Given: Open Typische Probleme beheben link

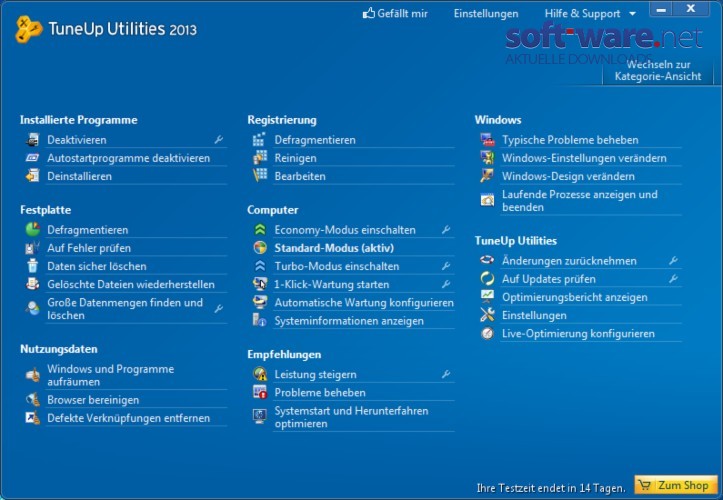Looking at the screenshot, I should (x=570, y=140).
